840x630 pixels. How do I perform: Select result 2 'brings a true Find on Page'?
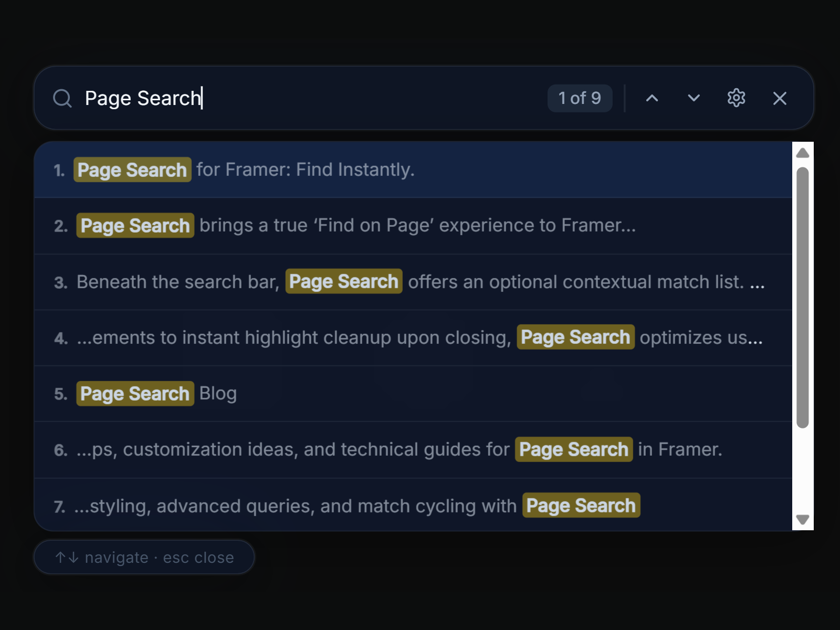click(x=413, y=226)
